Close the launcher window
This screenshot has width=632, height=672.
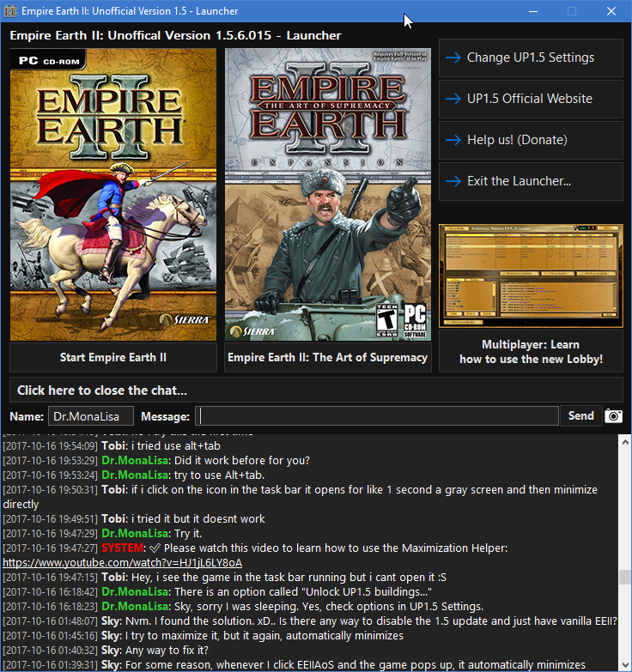point(611,11)
